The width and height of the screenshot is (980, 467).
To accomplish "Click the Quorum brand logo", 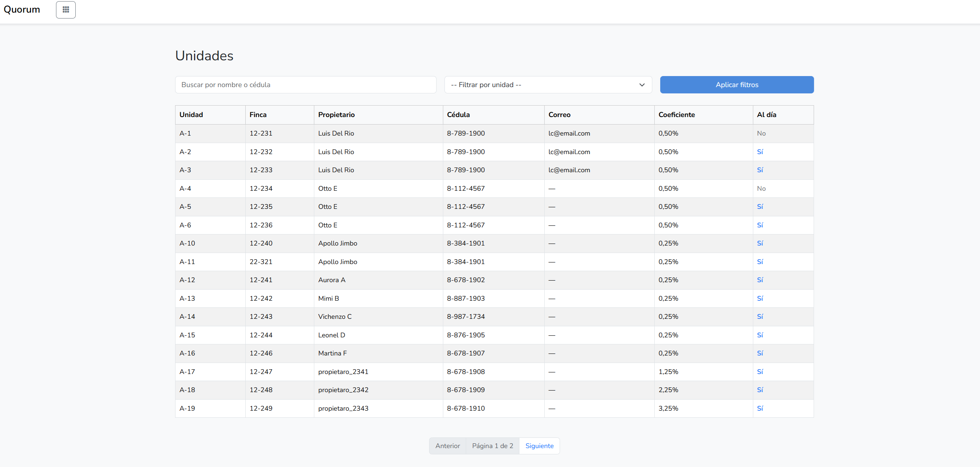I will click(22, 9).
